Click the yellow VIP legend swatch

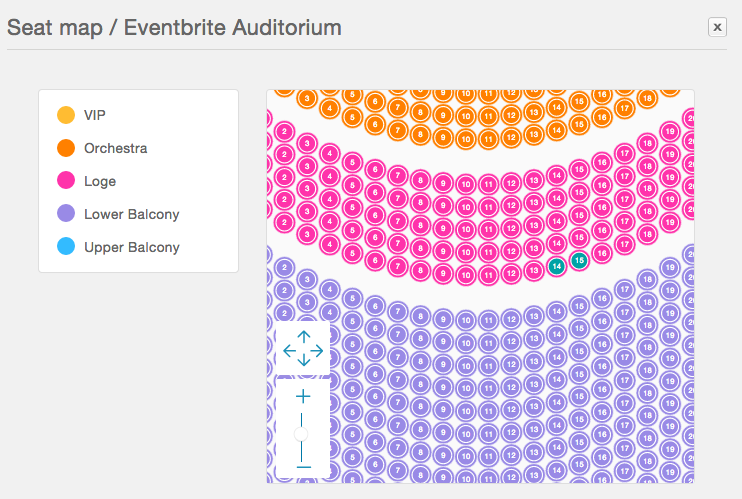[x=66, y=115]
